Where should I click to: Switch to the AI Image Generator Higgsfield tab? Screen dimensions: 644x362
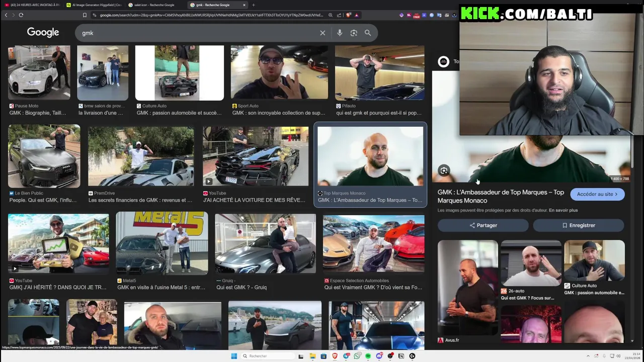click(x=95, y=5)
